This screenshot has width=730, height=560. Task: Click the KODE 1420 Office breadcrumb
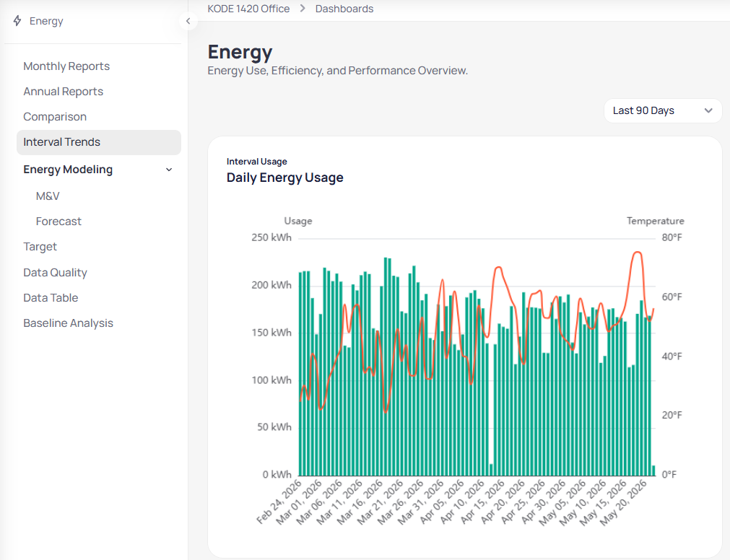248,9
